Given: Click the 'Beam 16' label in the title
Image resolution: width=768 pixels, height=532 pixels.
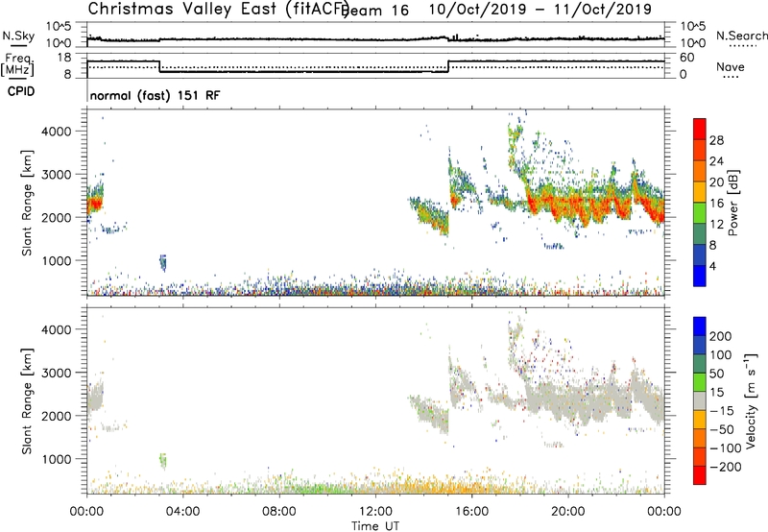Looking at the screenshot, I should (374, 11).
